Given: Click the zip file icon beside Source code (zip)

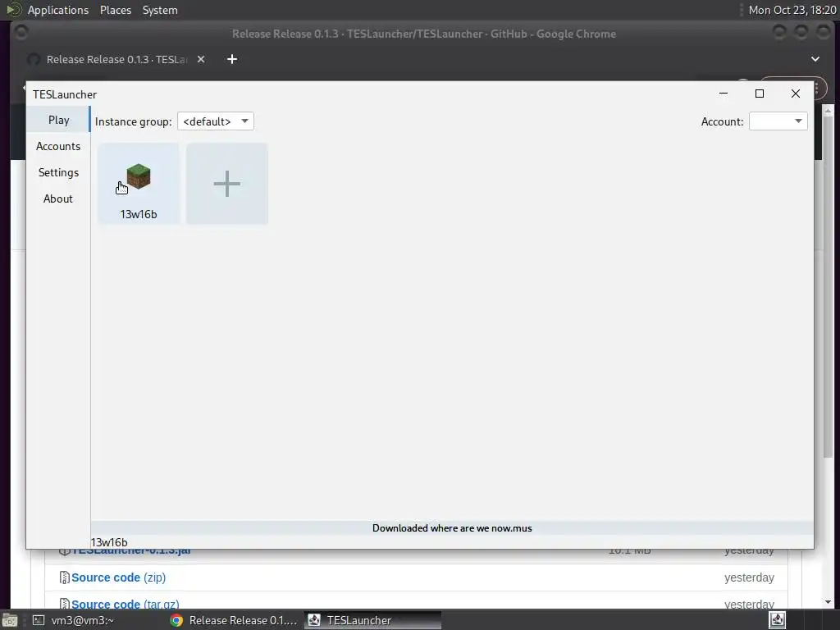Looking at the screenshot, I should 64,577.
